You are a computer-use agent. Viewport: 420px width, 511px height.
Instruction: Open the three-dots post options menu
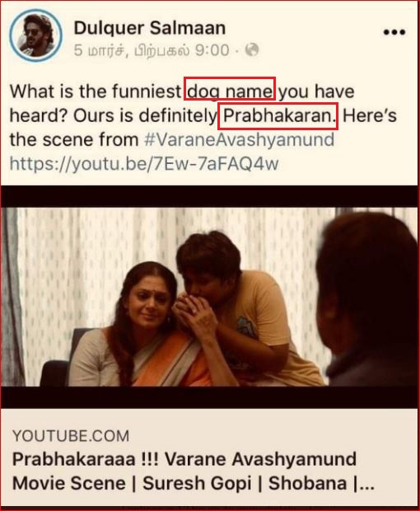click(394, 32)
